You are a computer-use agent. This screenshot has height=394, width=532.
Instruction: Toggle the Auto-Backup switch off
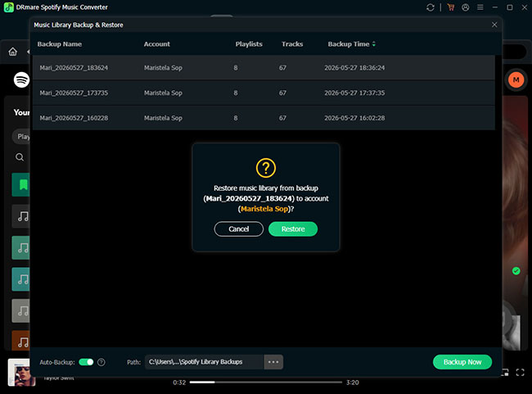pyautogui.click(x=86, y=362)
